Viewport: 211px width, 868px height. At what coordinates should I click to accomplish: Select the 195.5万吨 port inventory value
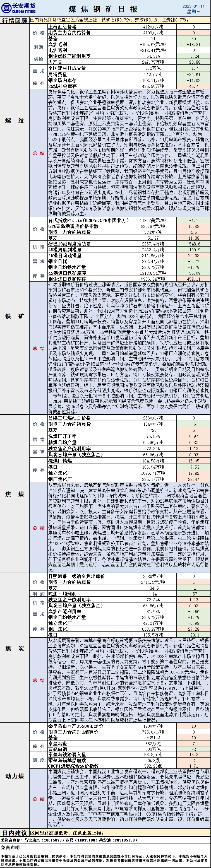click(153, 635)
